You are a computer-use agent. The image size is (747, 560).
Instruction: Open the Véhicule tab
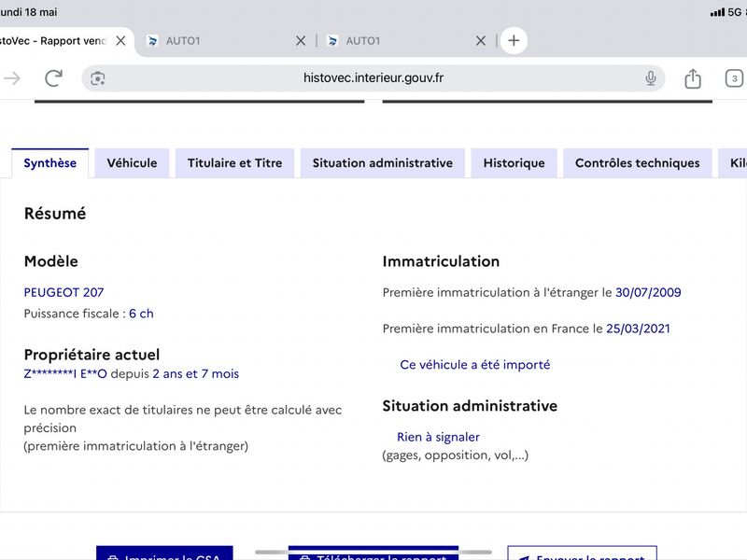132,163
